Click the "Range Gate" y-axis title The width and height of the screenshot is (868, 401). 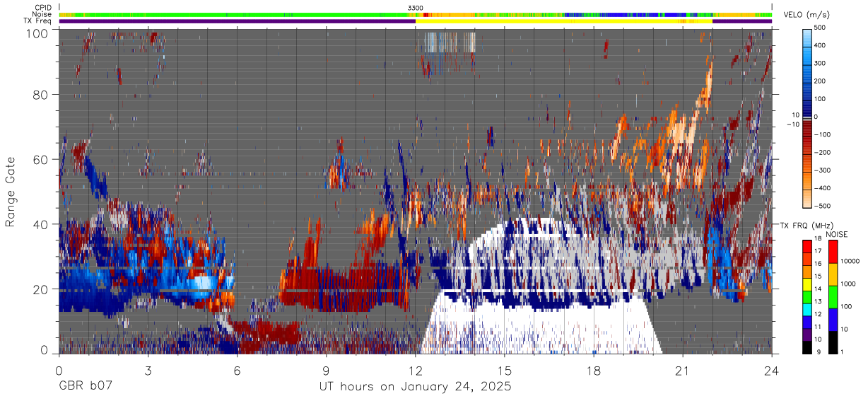pos(11,192)
